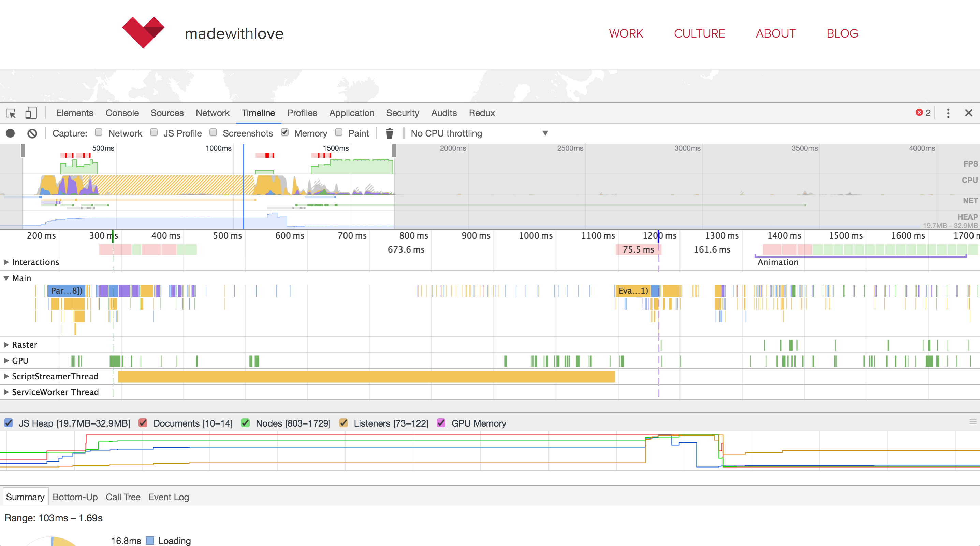The width and height of the screenshot is (980, 546).
Task: Open the BLOG navigation link
Action: [842, 33]
